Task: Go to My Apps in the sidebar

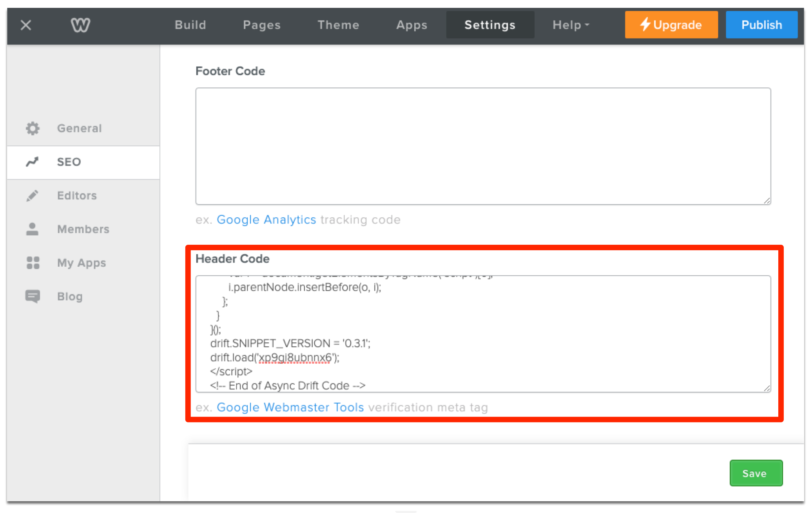Action: click(x=83, y=263)
